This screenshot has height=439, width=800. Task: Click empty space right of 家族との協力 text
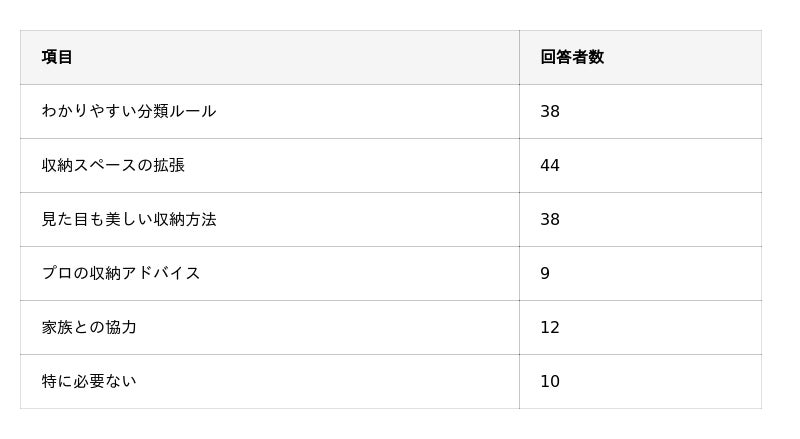pos(328,327)
